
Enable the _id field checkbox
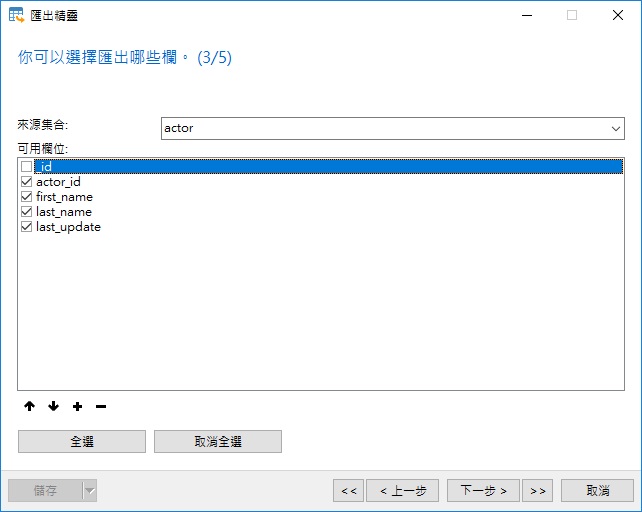(x=26, y=167)
